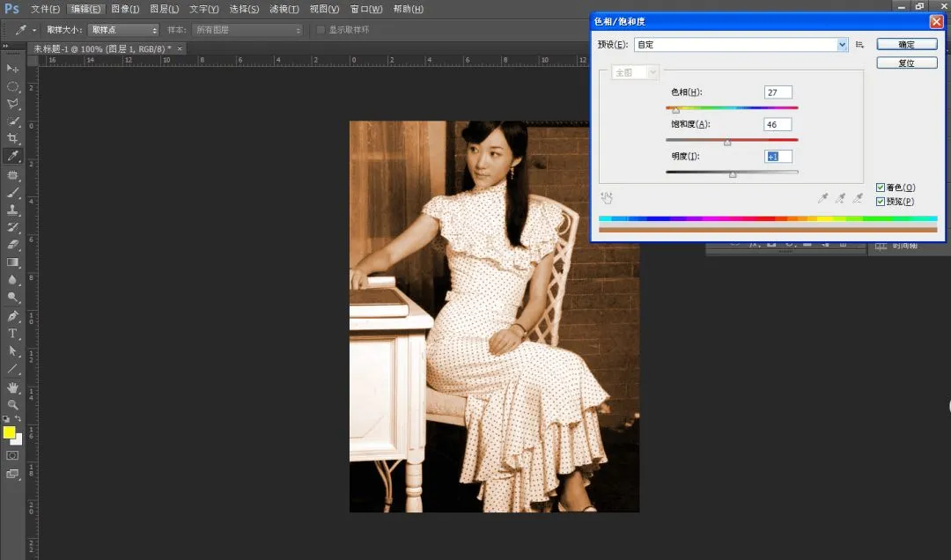
Task: Select the Blur tool
Action: point(12,280)
